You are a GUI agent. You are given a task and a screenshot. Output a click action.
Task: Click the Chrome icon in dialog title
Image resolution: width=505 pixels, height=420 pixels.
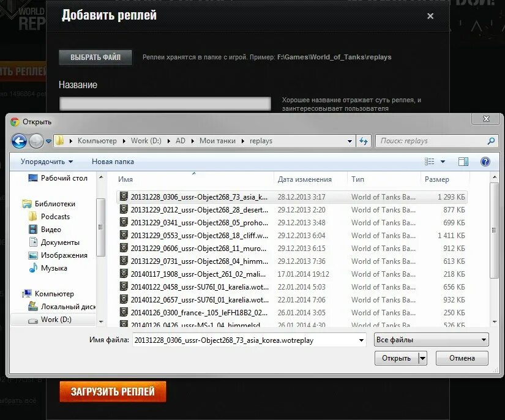point(15,122)
